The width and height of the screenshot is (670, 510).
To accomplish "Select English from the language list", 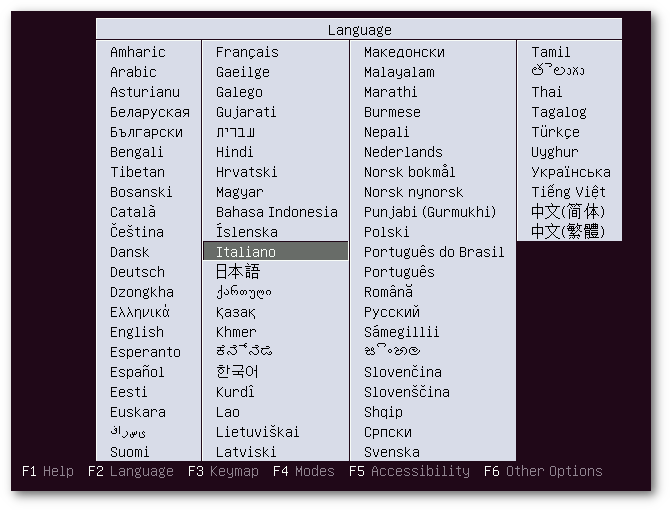I will pos(137,332).
